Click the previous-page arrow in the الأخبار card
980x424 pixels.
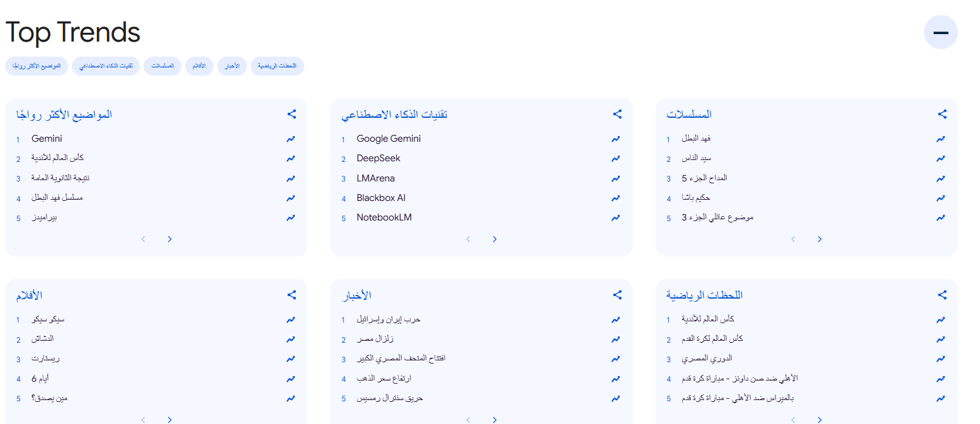(x=468, y=420)
